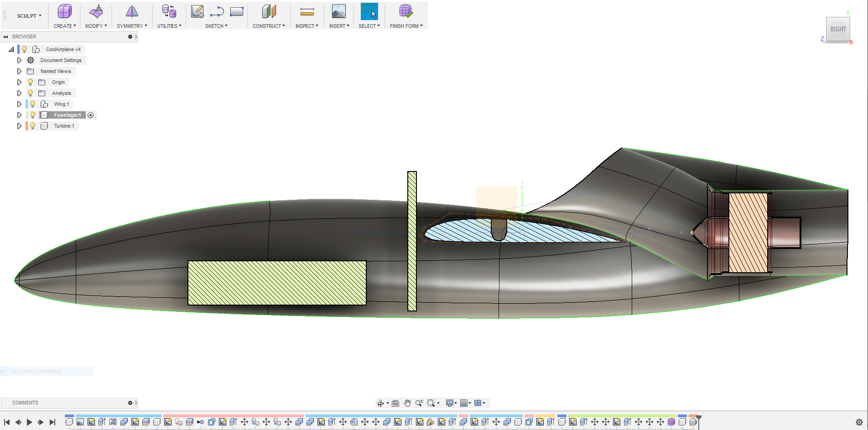
Task: Click the purple form feature in timeline
Action: [671, 422]
